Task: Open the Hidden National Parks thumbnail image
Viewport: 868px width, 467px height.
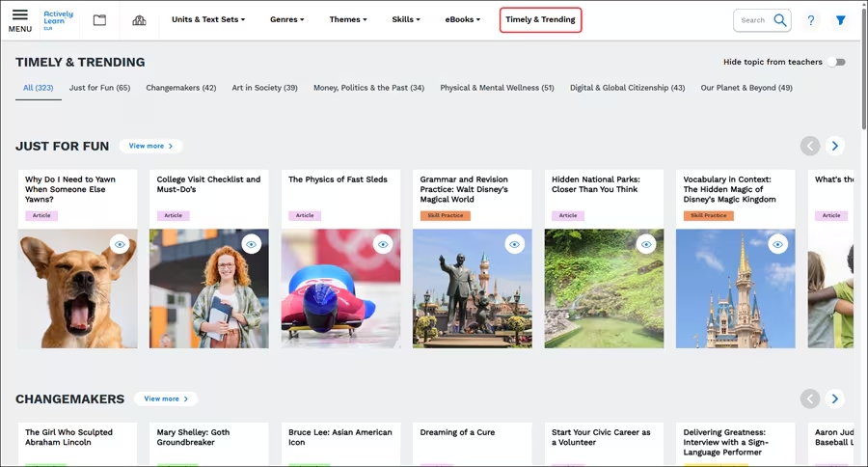Action: pyautogui.click(x=604, y=289)
